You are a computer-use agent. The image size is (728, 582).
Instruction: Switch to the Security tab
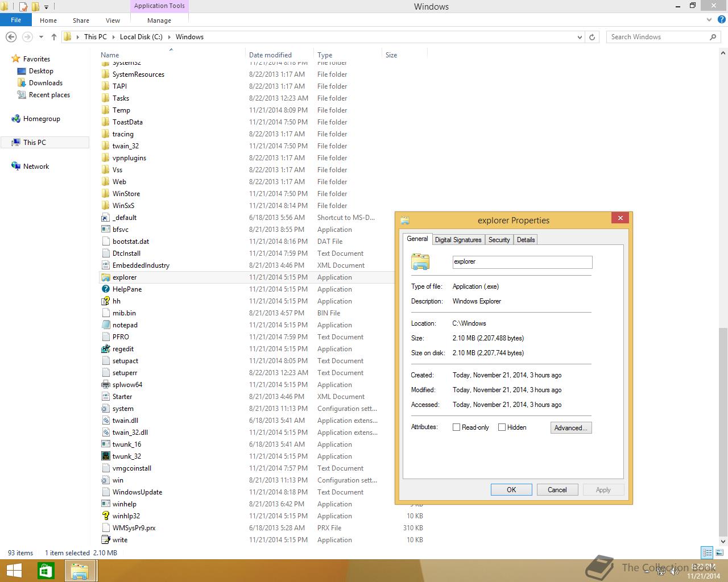499,240
